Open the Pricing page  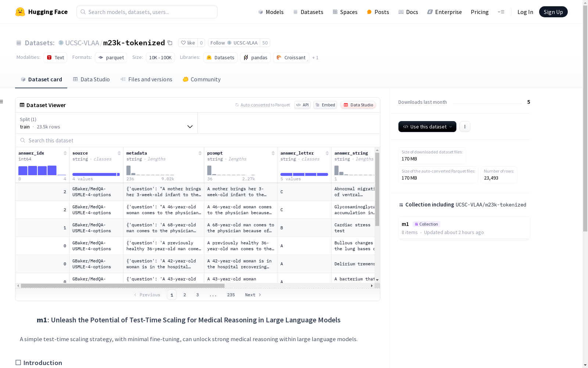480,12
